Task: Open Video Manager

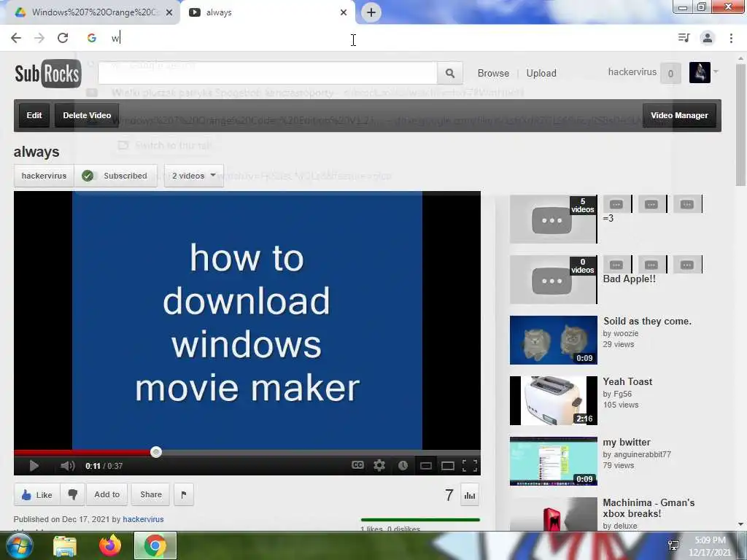Action: click(679, 115)
